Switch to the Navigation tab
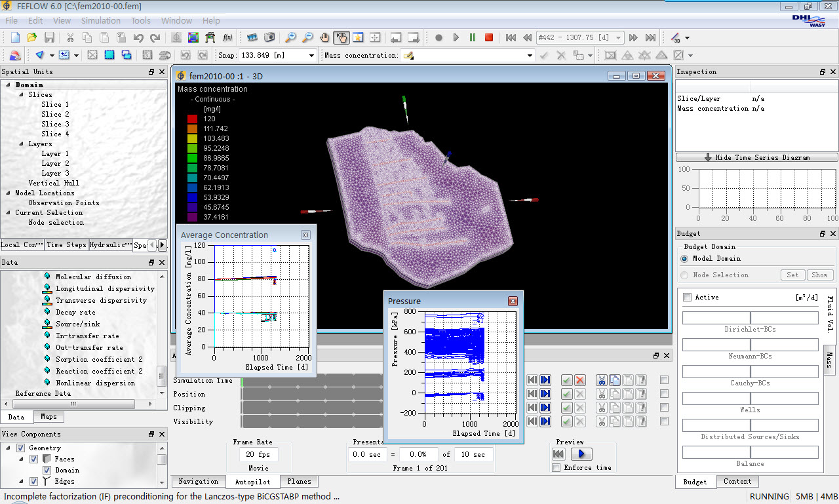839x504 pixels. pyautogui.click(x=199, y=481)
